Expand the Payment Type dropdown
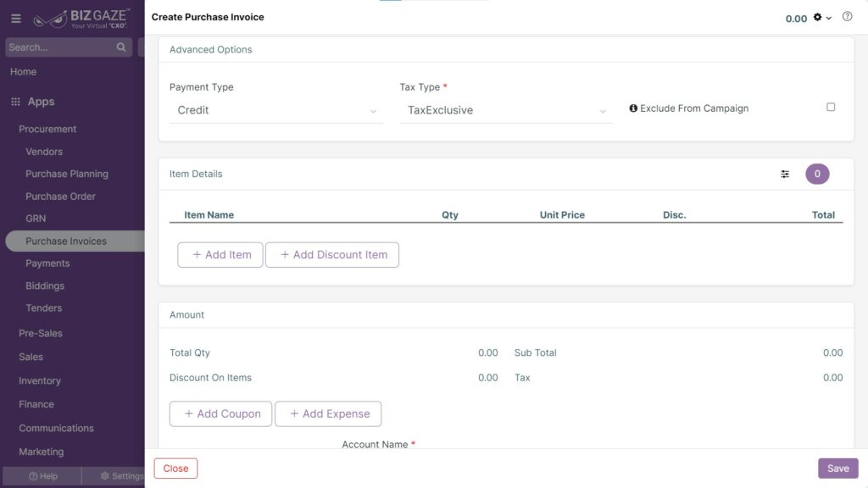 coord(275,111)
